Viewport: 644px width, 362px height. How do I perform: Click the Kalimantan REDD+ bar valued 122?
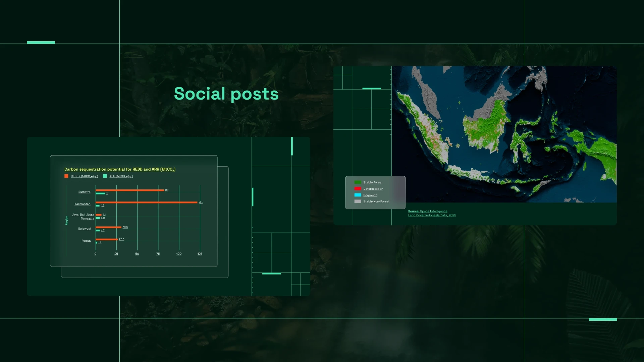point(147,202)
